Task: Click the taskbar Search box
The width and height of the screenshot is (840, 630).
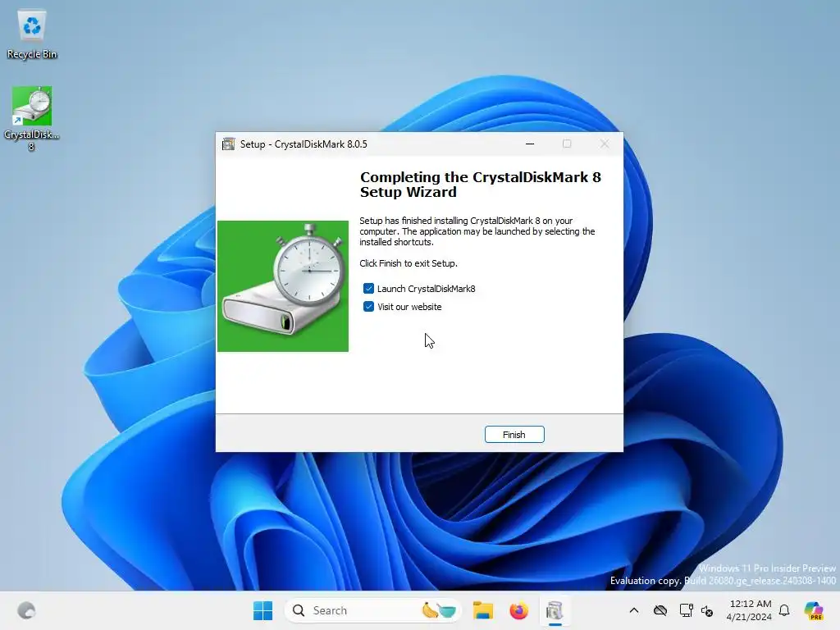Action: [372, 610]
